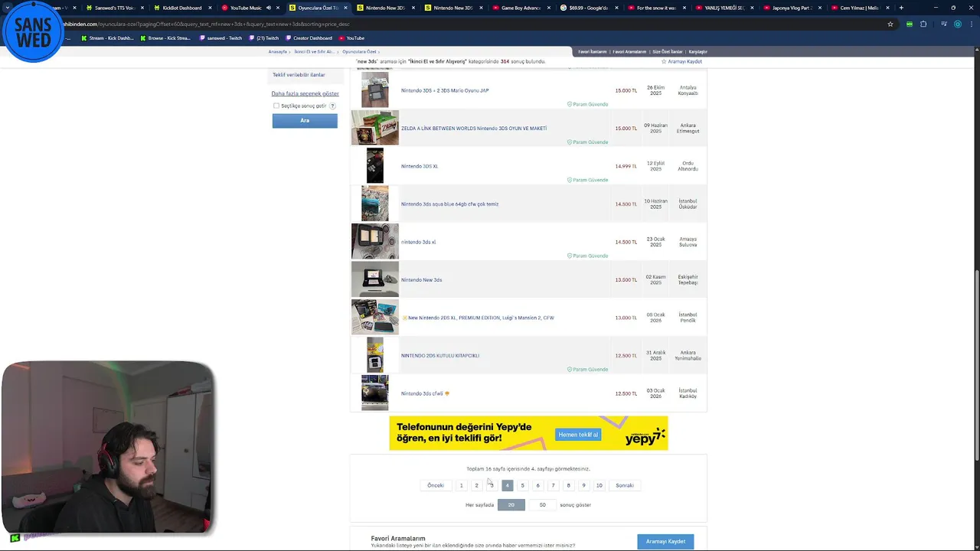This screenshot has width=980, height=551.
Task: Close the Sanswed's TTS Voice tab
Action: pos(142,8)
